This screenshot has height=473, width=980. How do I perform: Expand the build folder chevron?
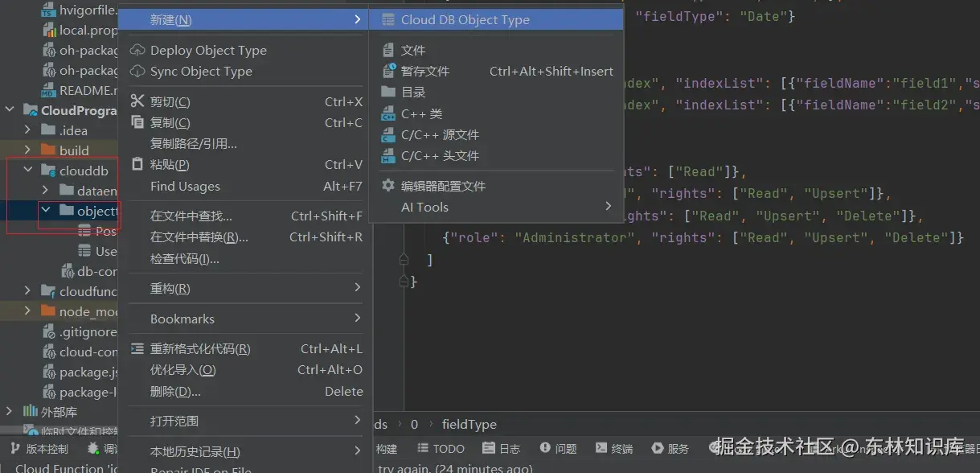(x=27, y=150)
